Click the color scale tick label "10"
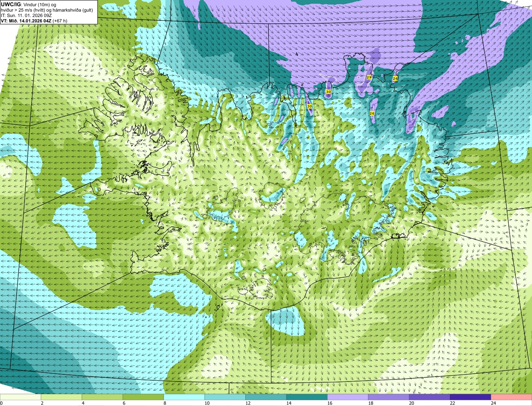The height and width of the screenshot is (406, 532). pyautogui.click(x=207, y=403)
